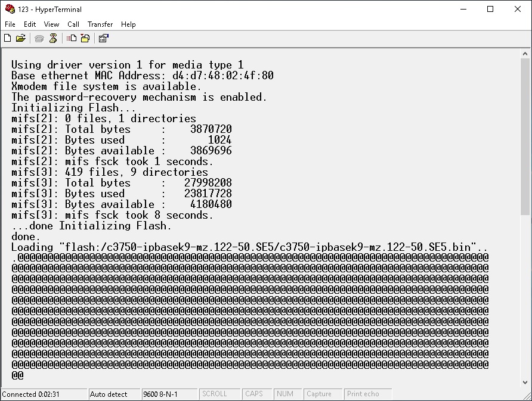The image size is (532, 401).
Task: Click the Call (telephone) toolbar icon
Action: pyautogui.click(x=39, y=38)
